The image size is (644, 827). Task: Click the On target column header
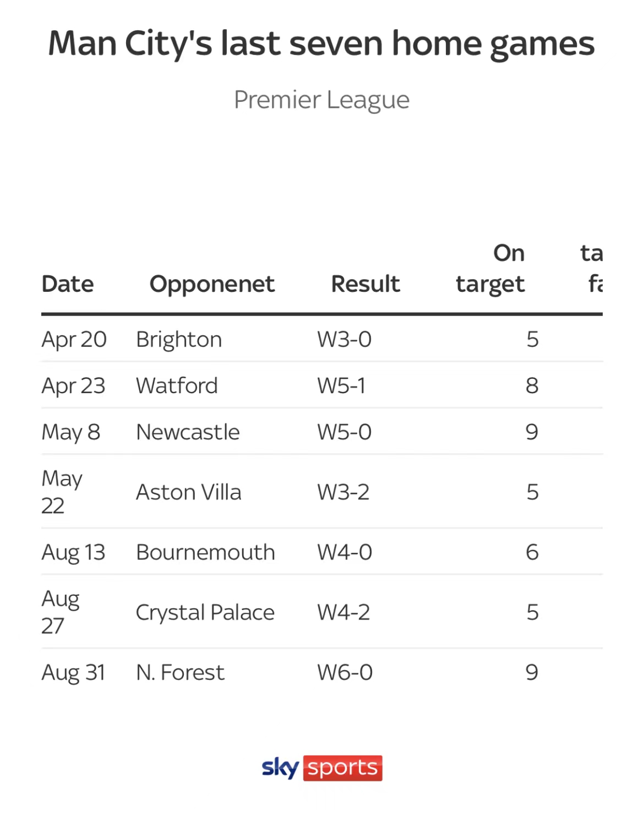coord(490,269)
